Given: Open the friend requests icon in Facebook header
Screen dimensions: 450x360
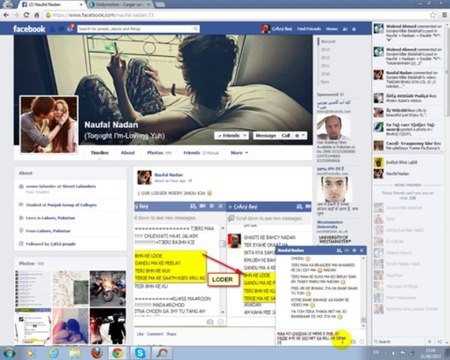Looking at the screenshot, I should click(x=53, y=29).
